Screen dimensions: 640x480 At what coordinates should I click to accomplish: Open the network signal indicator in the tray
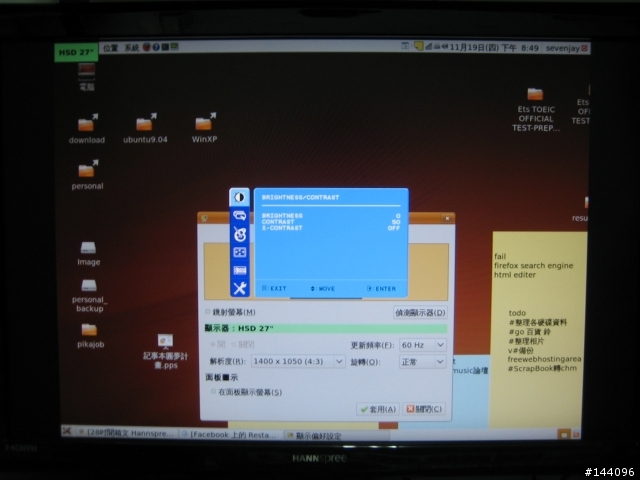[428, 47]
